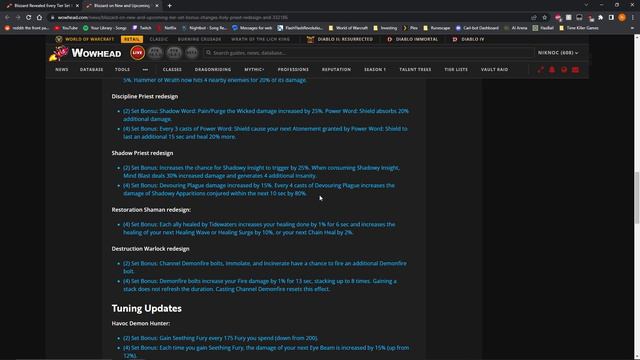This screenshot has width=640, height=360.
Task: Switch to Retail version tab
Action: tap(131, 39)
